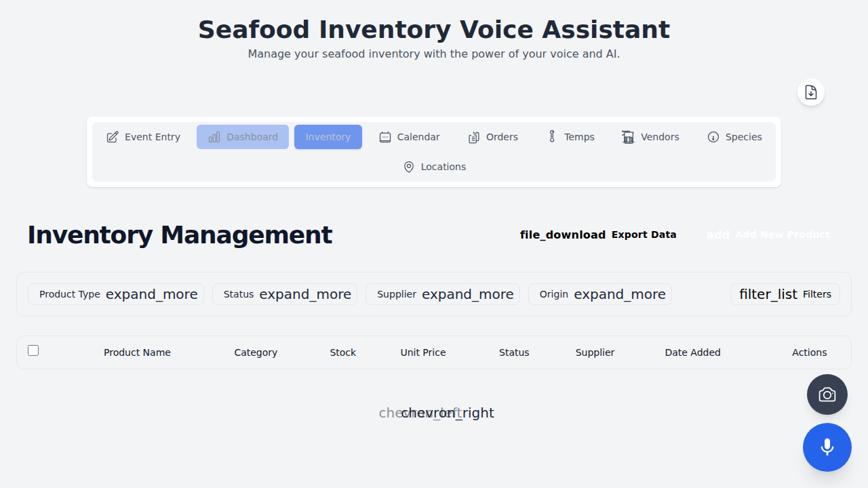Expand the Supplier filter dropdown
This screenshot has width=868, height=488.
click(442, 293)
